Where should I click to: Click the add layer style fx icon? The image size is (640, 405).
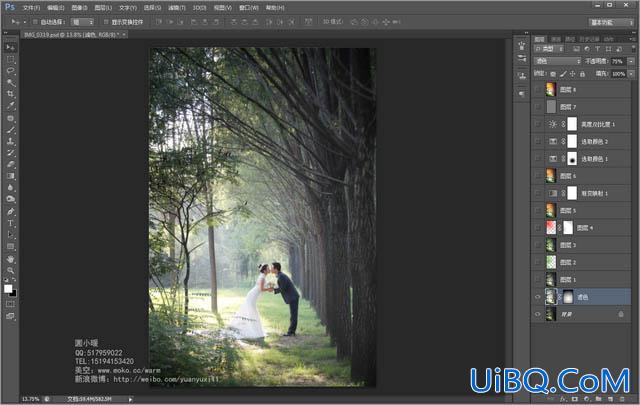point(563,398)
